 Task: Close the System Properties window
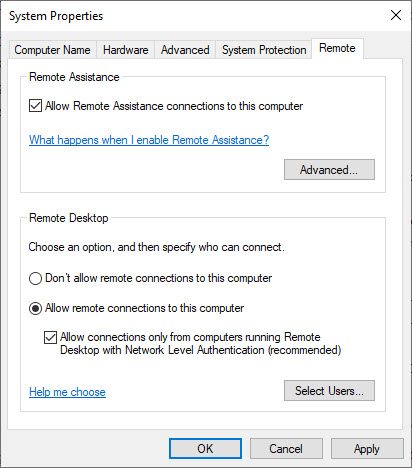(x=396, y=15)
